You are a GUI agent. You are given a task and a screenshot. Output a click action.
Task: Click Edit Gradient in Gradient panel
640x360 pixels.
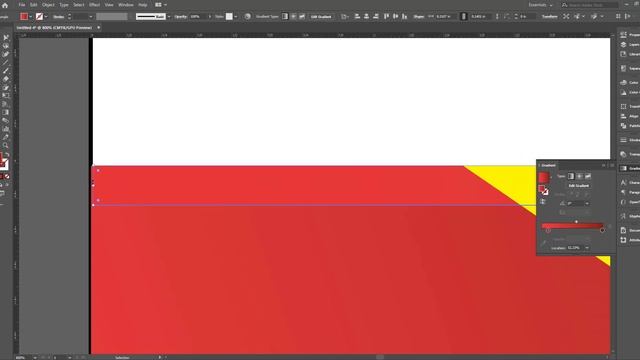579,186
